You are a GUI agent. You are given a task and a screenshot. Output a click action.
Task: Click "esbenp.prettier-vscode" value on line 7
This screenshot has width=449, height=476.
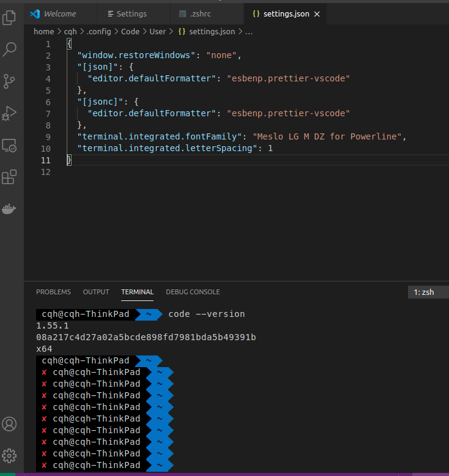(288, 114)
